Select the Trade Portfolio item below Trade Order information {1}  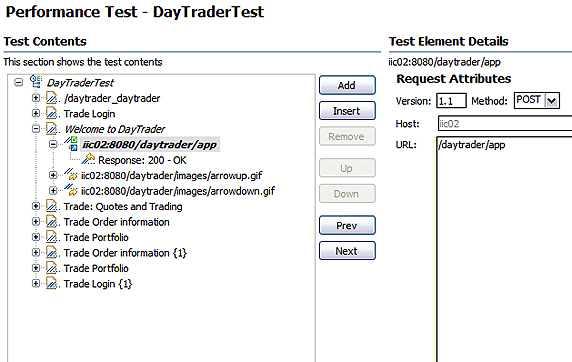(96, 268)
